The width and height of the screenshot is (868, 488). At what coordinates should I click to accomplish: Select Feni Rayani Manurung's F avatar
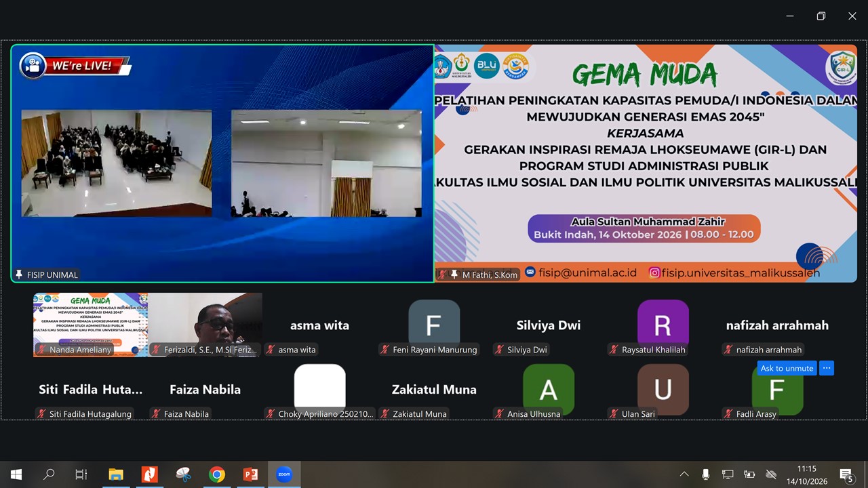point(434,325)
